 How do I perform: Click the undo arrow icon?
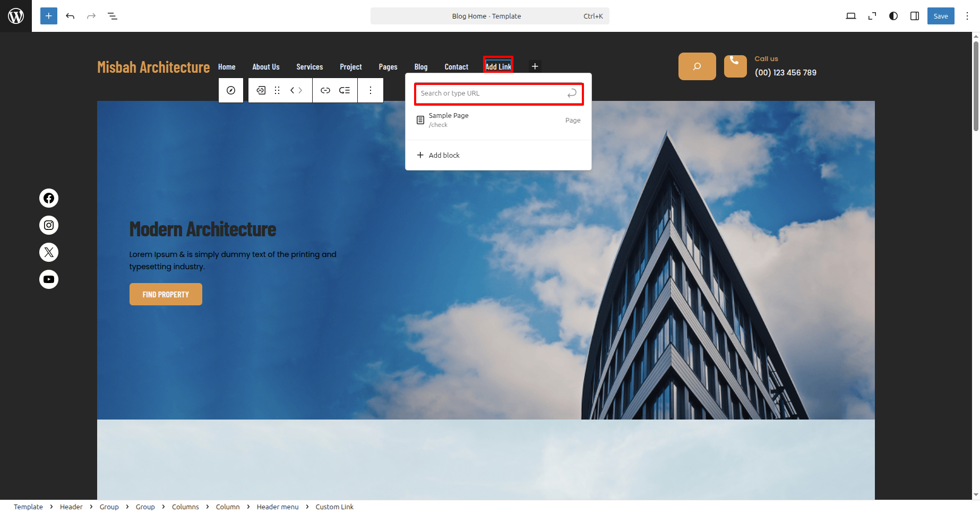pyautogui.click(x=70, y=16)
